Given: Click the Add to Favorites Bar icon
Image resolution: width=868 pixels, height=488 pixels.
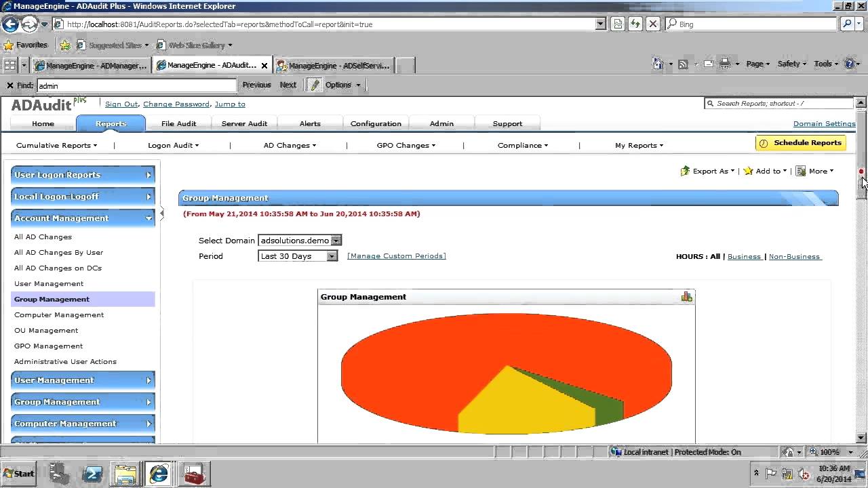Looking at the screenshot, I should (x=65, y=45).
